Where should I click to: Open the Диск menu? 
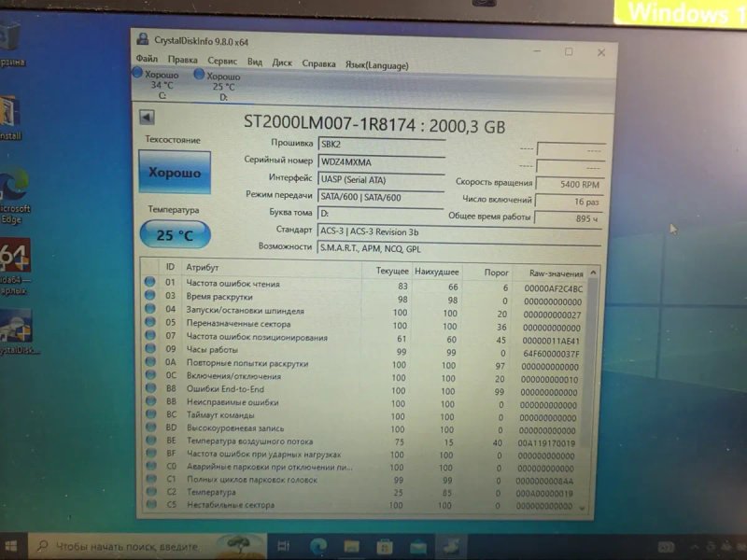point(282,63)
